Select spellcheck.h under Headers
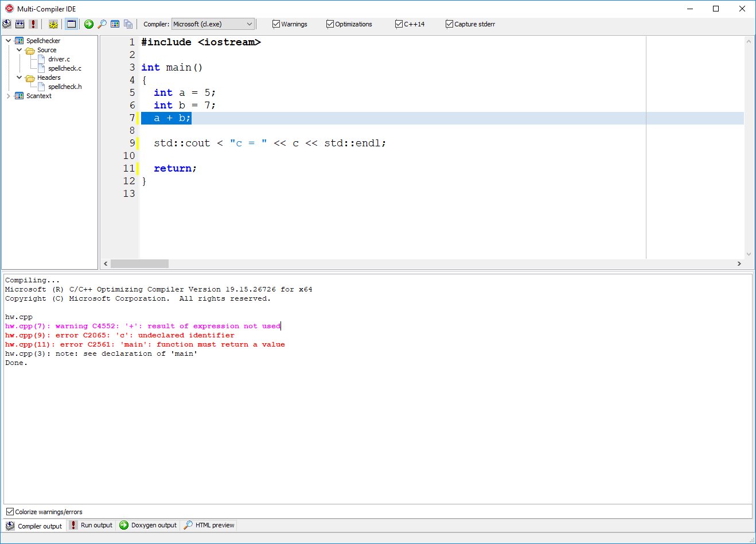The width and height of the screenshot is (756, 544). coord(65,87)
